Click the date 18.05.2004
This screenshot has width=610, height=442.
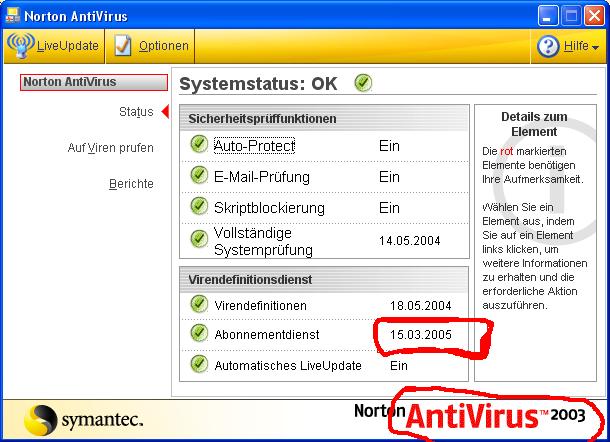[x=421, y=306]
